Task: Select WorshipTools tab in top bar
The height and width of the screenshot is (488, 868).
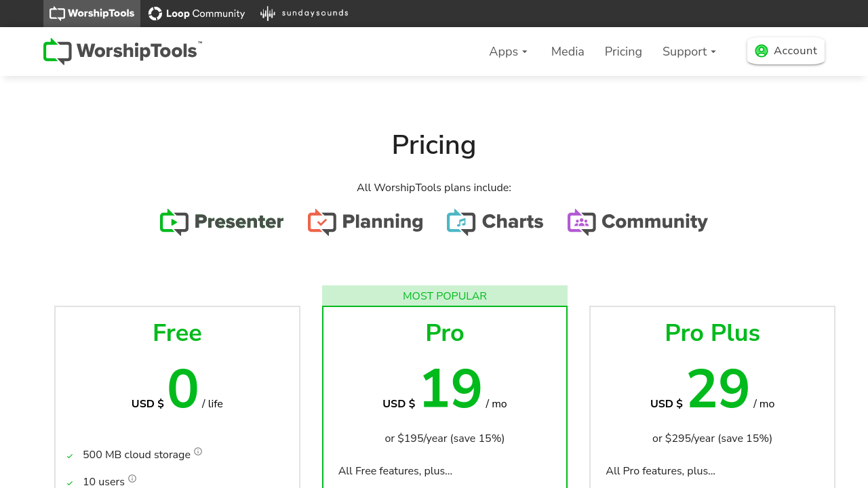Action: tap(92, 14)
